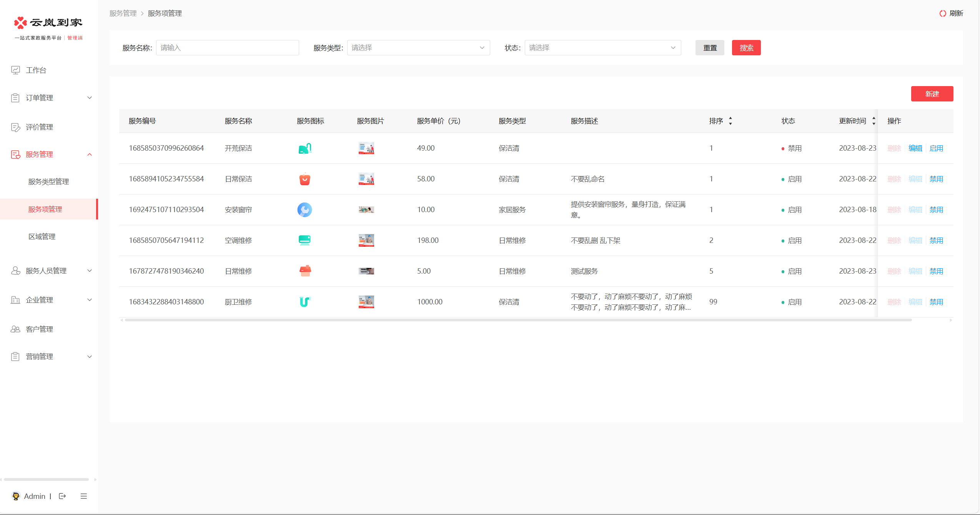The height and width of the screenshot is (515, 980).
Task: Click the refresh icon at top right
Action: 942,13
